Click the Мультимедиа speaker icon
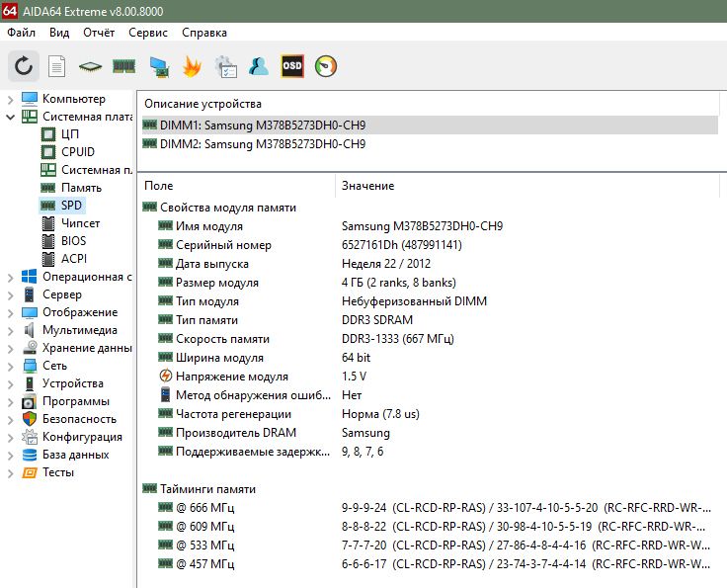The width and height of the screenshot is (727, 588). pyautogui.click(x=30, y=330)
